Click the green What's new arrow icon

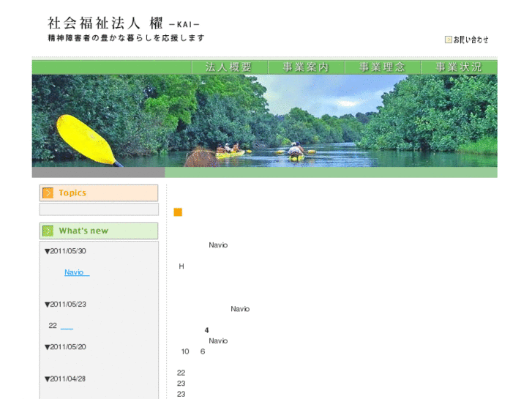pos(48,231)
